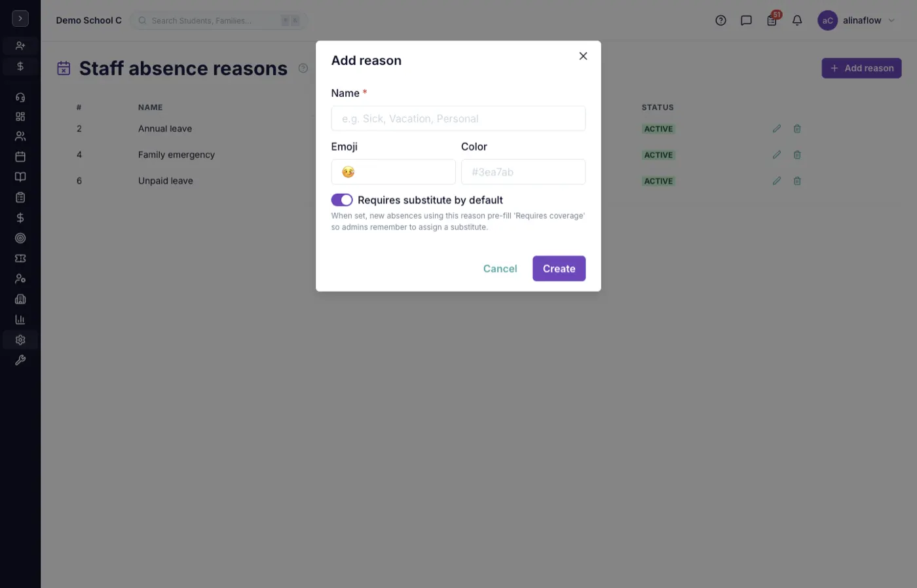Click the Emoji input field
Screen dimensions: 917x588
[393, 172]
